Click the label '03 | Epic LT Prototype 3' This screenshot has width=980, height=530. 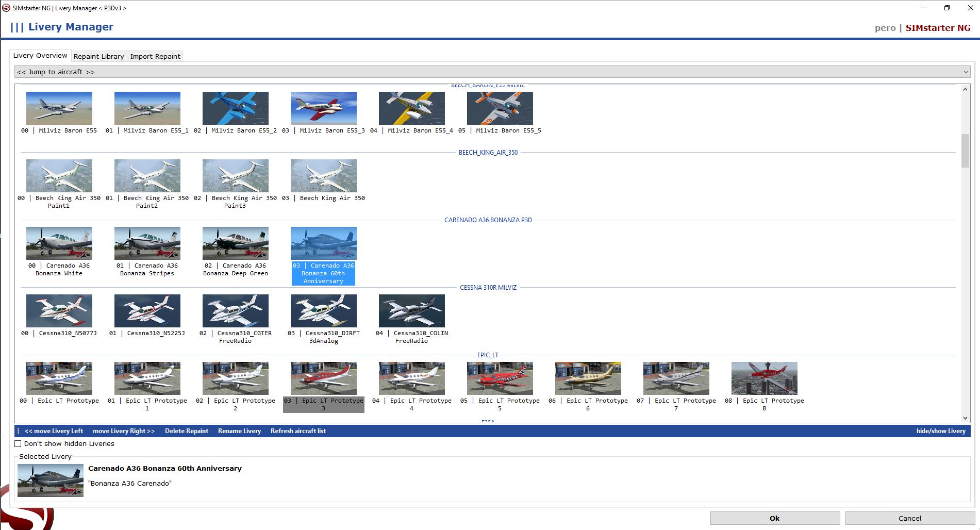point(324,404)
